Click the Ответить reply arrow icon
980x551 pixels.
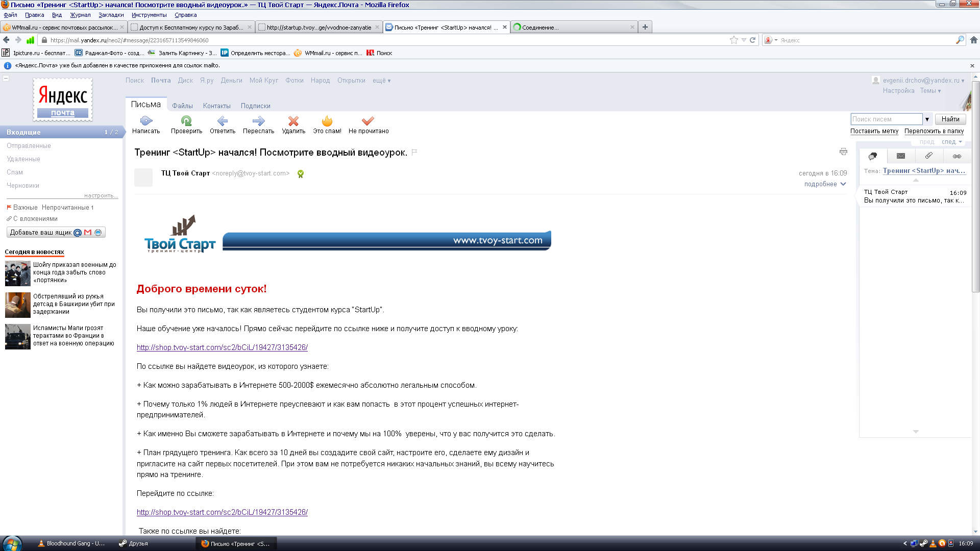(223, 121)
